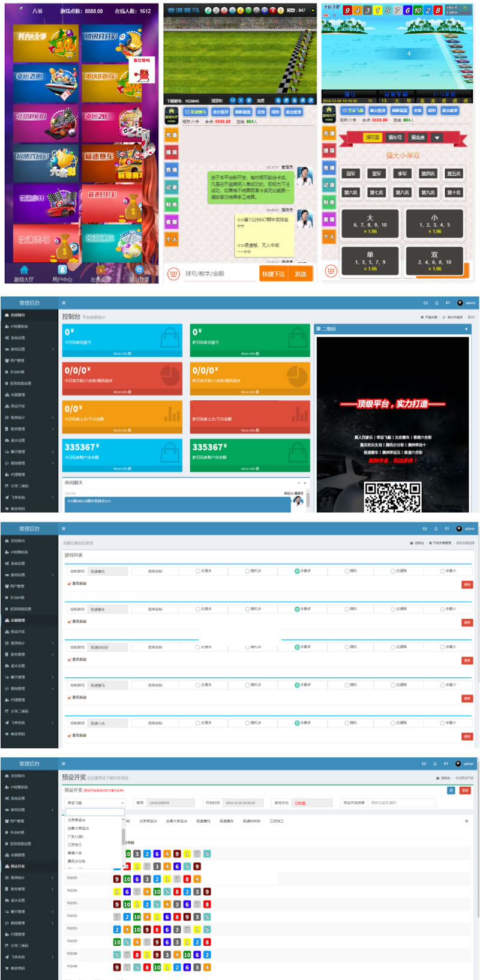Open 用户中心 from the bottom bar
The width and height of the screenshot is (480, 980).
62,273
